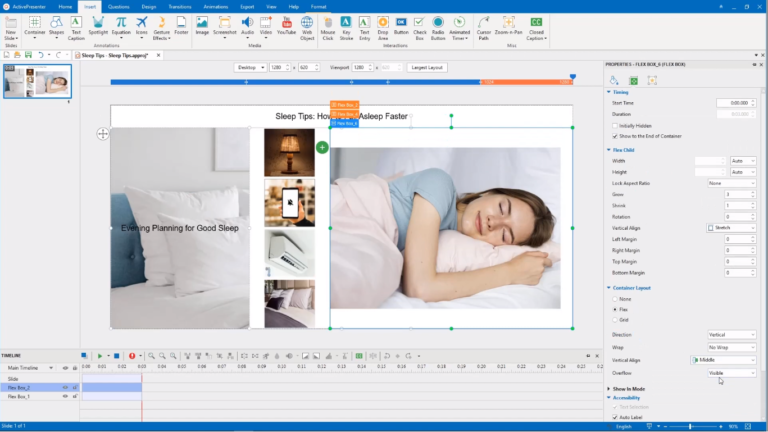
Task: Add a Text Caption annotation
Action: 76,27
